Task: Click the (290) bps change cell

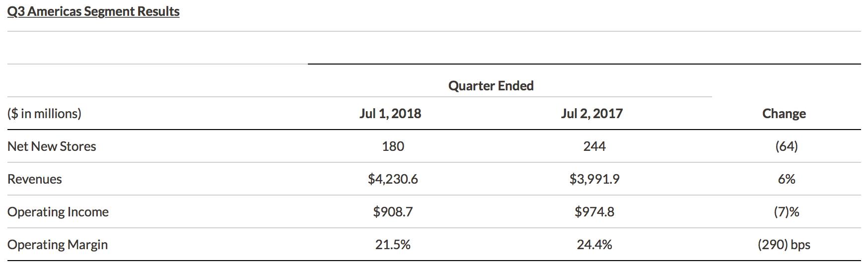Action: (784, 245)
